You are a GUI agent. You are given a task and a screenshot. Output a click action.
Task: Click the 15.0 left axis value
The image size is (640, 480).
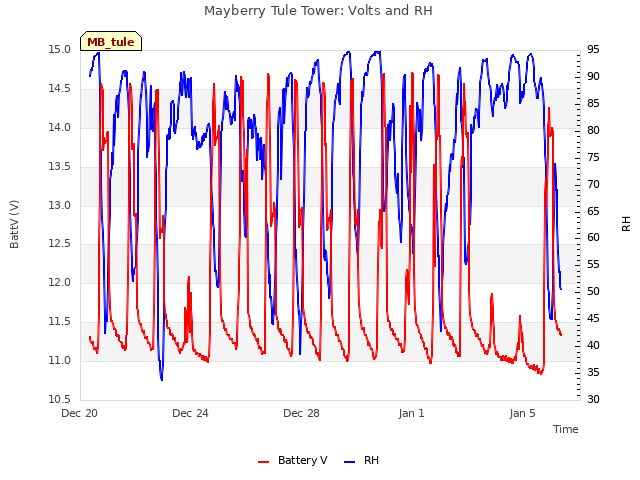click(x=60, y=49)
